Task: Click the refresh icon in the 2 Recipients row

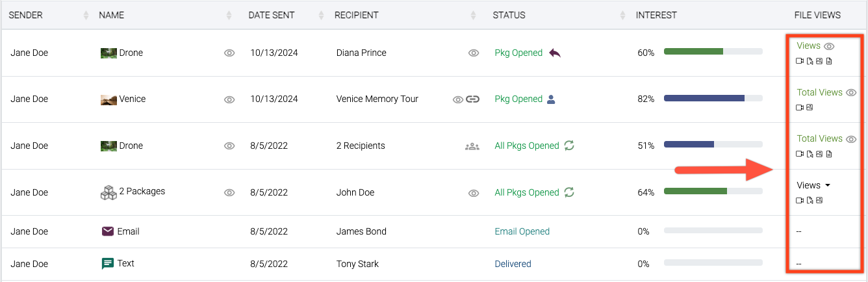Action: pyautogui.click(x=569, y=146)
